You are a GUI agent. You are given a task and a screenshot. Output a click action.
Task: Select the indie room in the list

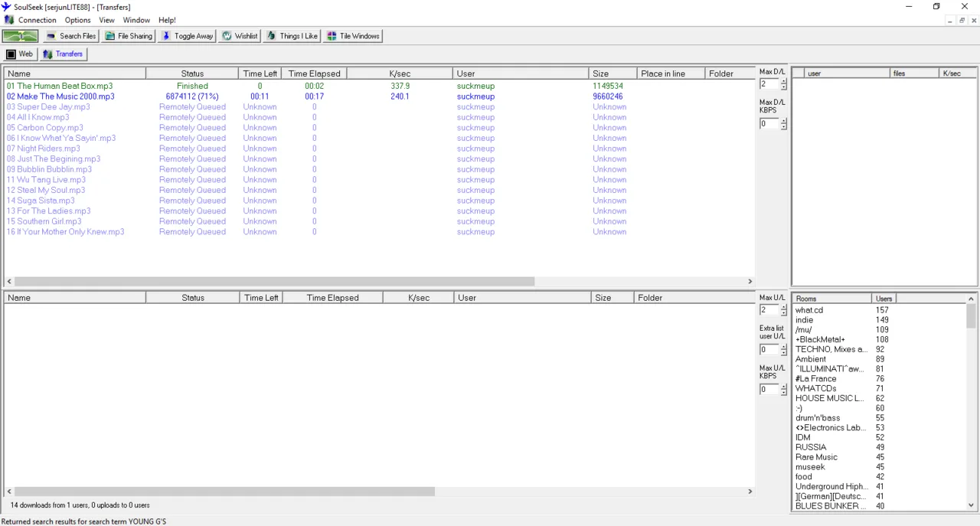pyautogui.click(x=804, y=320)
